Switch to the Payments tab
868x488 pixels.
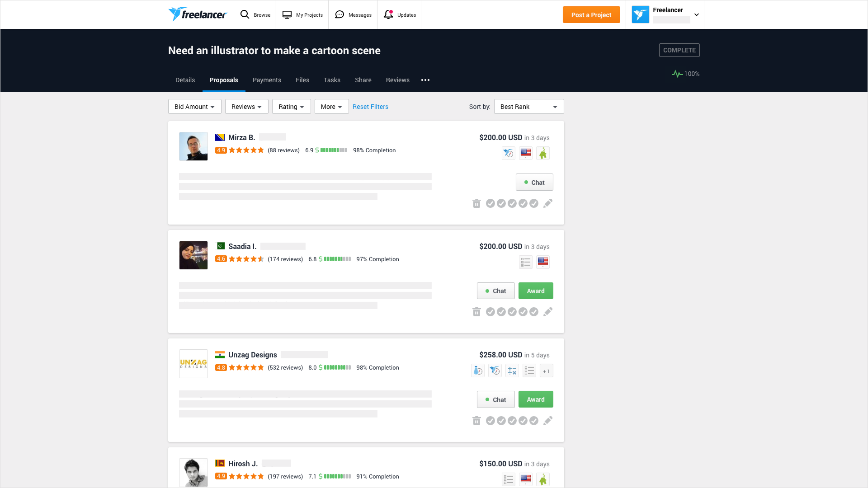(x=267, y=80)
